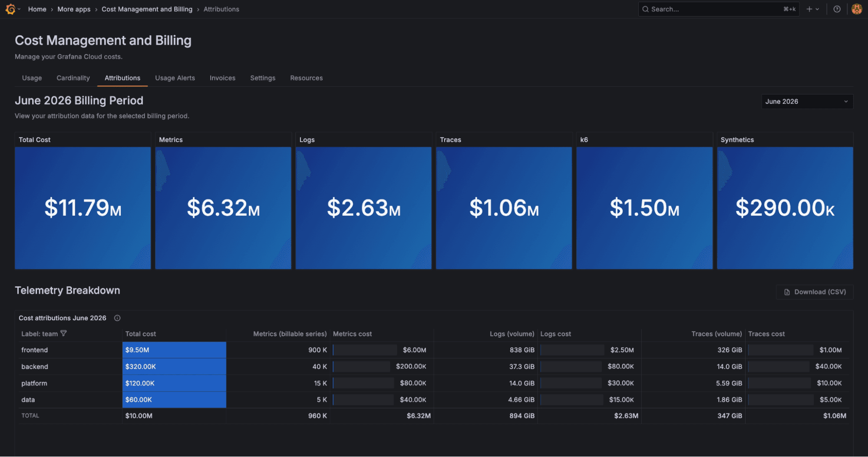Viewport: 868px width, 457px height.
Task: Click info icon next to Cost attributions June 2026
Action: 117,318
